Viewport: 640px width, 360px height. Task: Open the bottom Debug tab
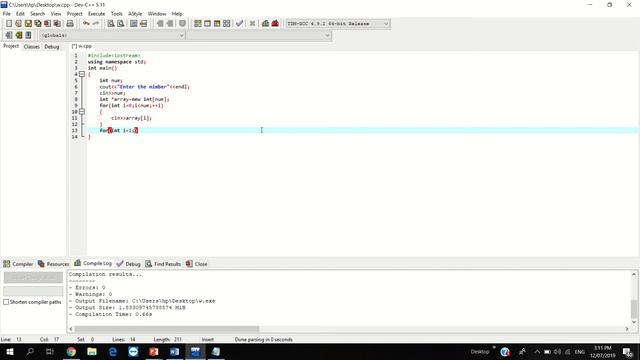128,264
